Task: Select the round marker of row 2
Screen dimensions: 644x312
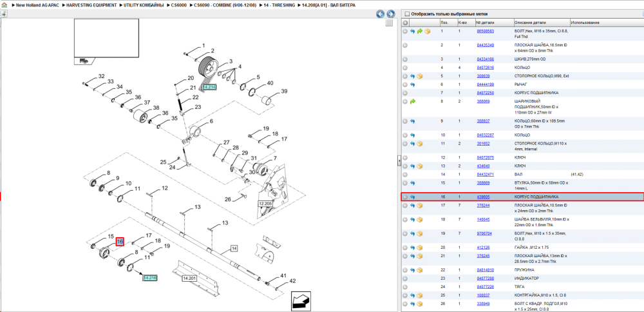Action: [x=405, y=45]
